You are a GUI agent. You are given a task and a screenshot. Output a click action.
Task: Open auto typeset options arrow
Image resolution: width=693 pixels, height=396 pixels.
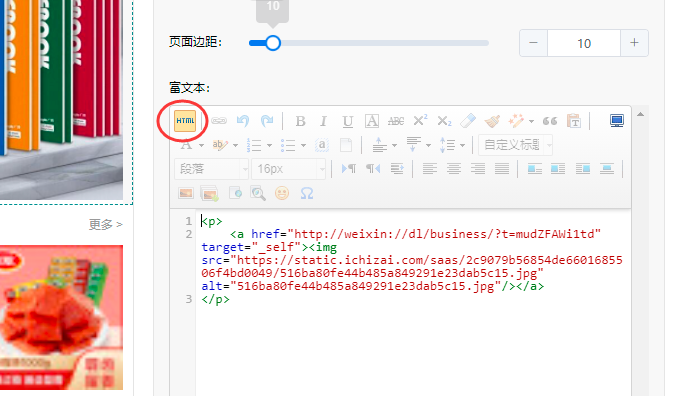(x=531, y=121)
